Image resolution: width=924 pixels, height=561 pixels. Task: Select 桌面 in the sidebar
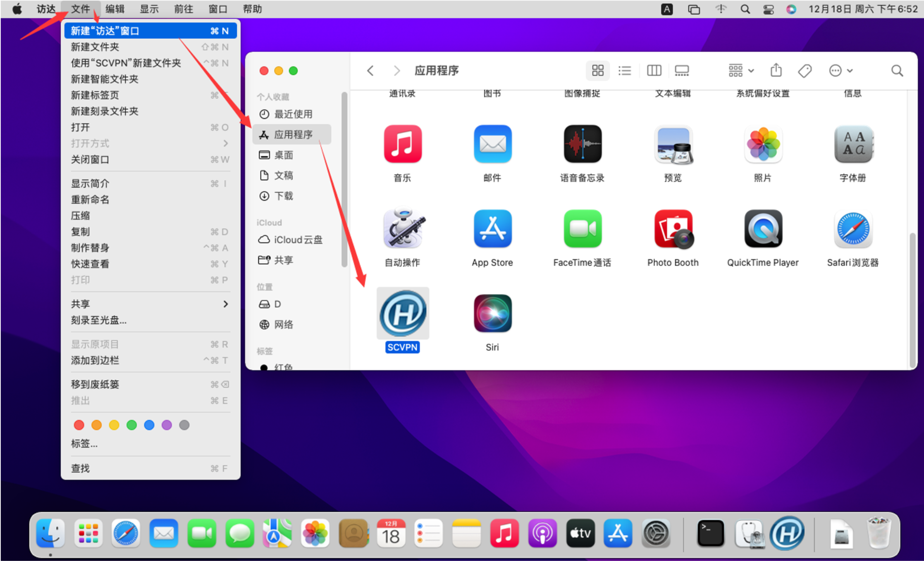(292, 155)
